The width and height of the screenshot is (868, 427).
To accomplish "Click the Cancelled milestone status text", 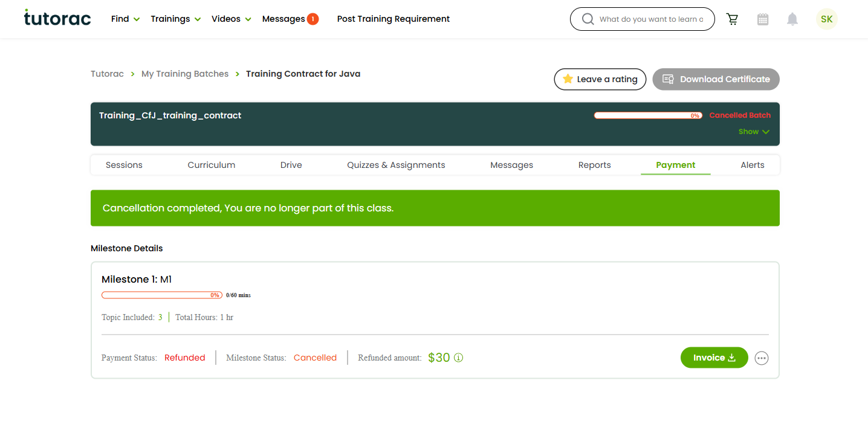I will tap(315, 358).
